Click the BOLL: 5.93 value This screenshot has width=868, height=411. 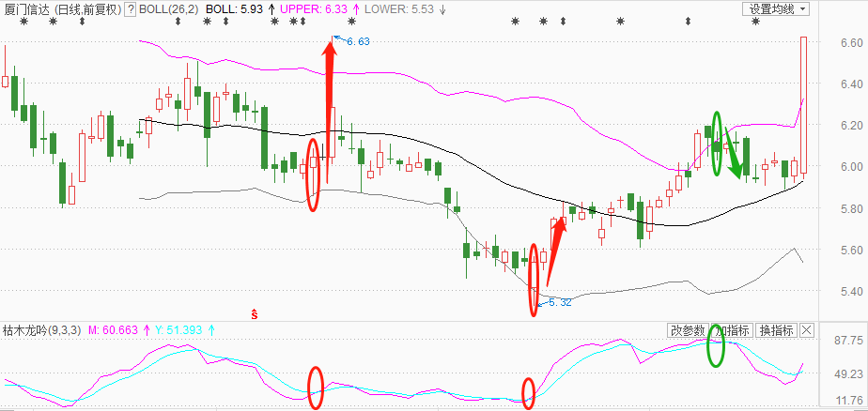point(235,9)
